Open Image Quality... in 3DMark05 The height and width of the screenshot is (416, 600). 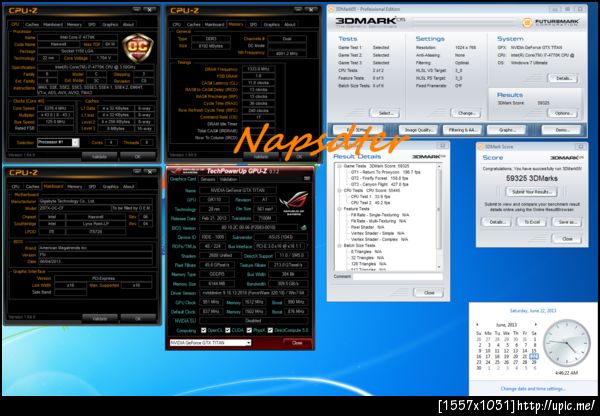click(x=418, y=130)
